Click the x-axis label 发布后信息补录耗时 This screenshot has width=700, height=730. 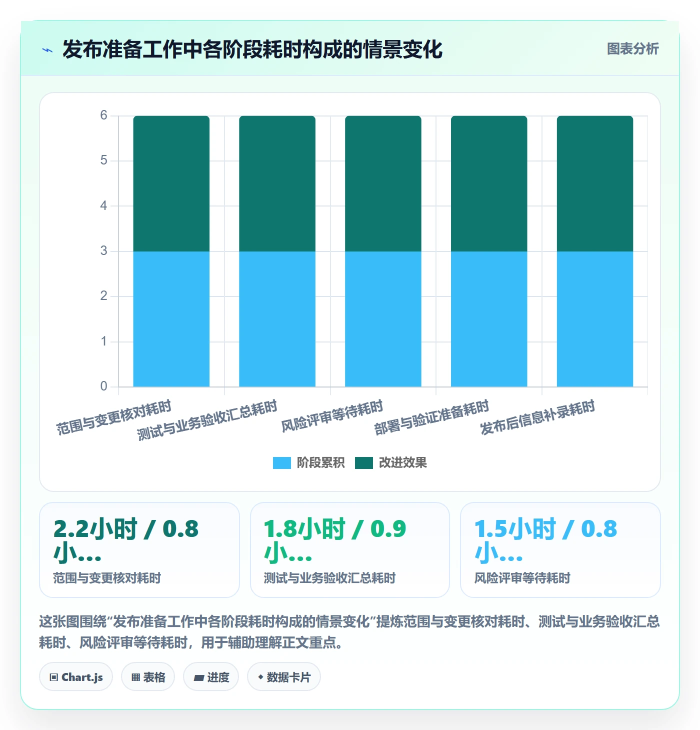pyautogui.click(x=537, y=417)
